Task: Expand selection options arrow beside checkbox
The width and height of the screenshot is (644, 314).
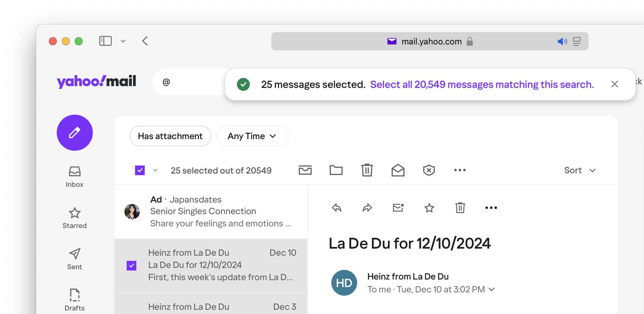Action: click(x=155, y=170)
